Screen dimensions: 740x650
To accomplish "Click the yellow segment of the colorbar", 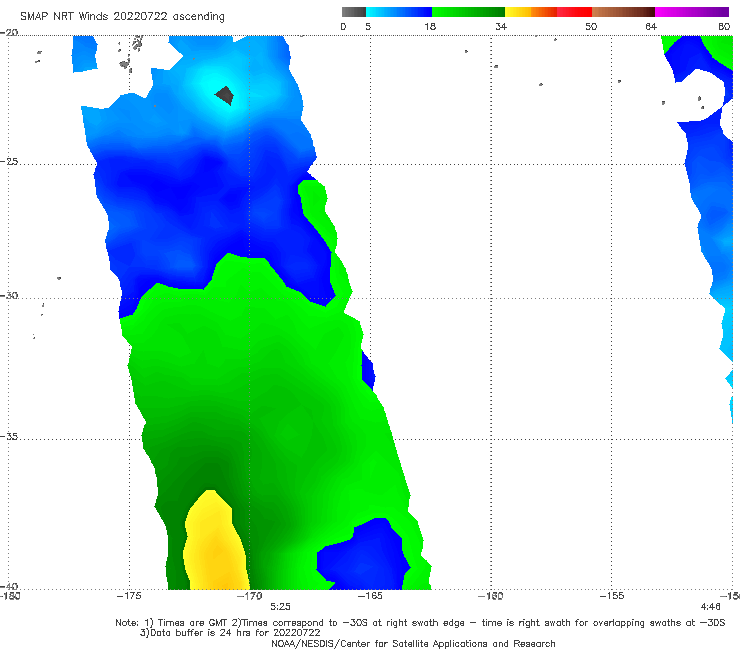I will (x=518, y=12).
